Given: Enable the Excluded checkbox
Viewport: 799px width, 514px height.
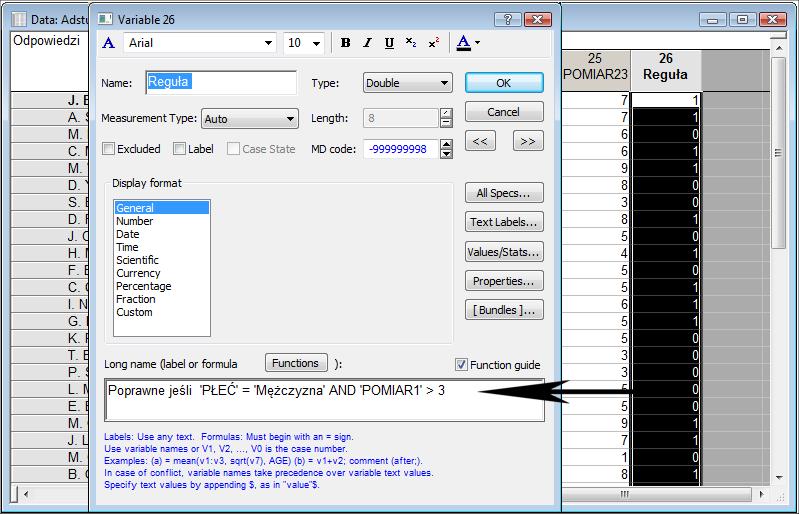Looking at the screenshot, I should [x=108, y=149].
